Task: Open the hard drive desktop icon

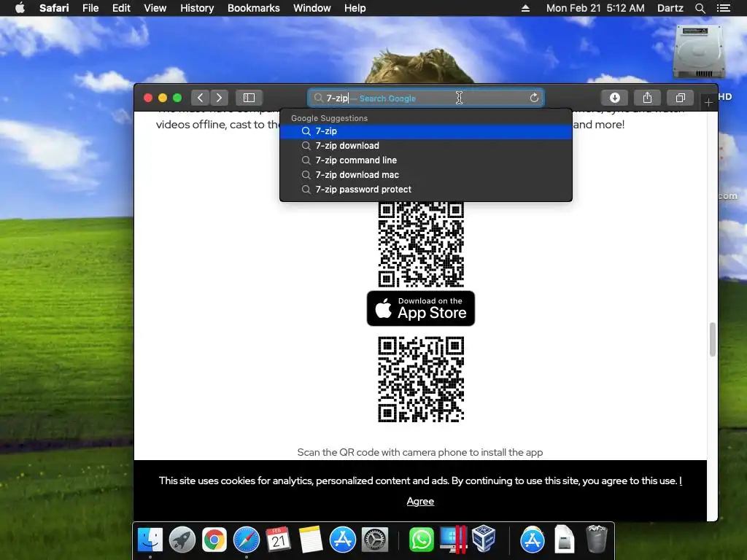Action: click(698, 52)
